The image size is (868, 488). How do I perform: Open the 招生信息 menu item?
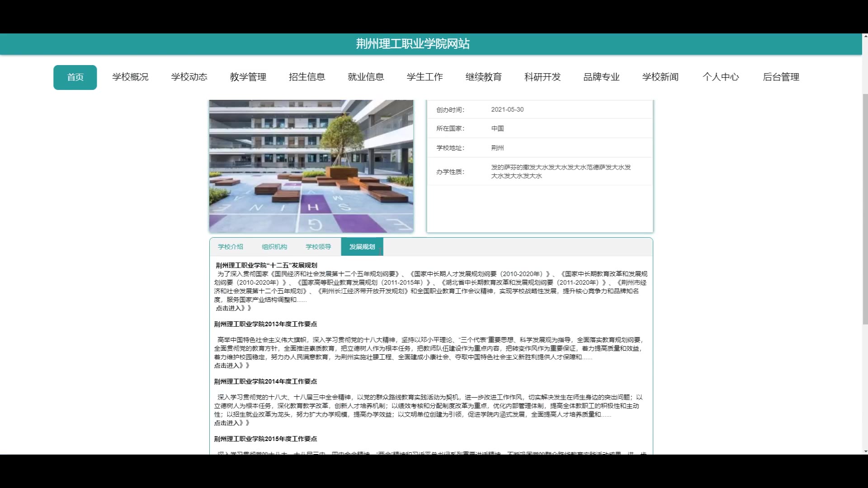tap(307, 77)
